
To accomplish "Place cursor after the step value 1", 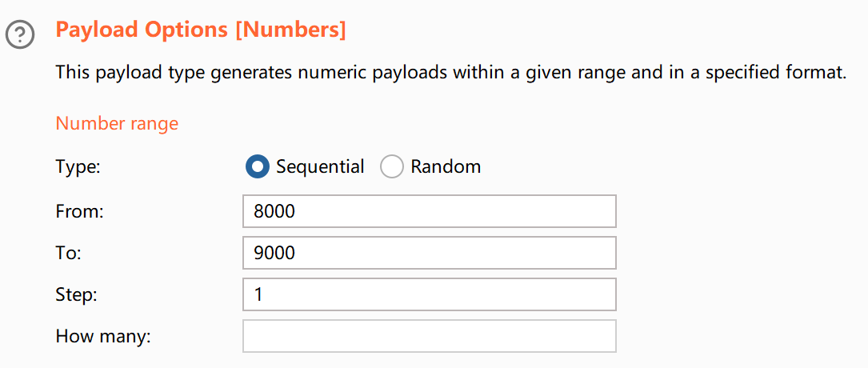I will coord(264,294).
